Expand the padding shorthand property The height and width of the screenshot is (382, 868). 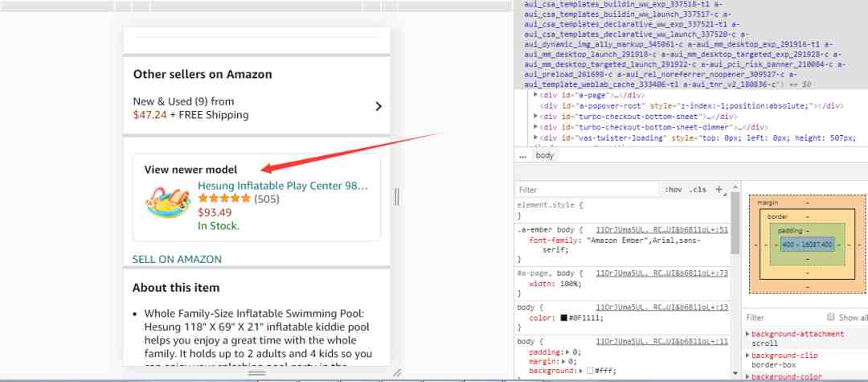coord(567,352)
